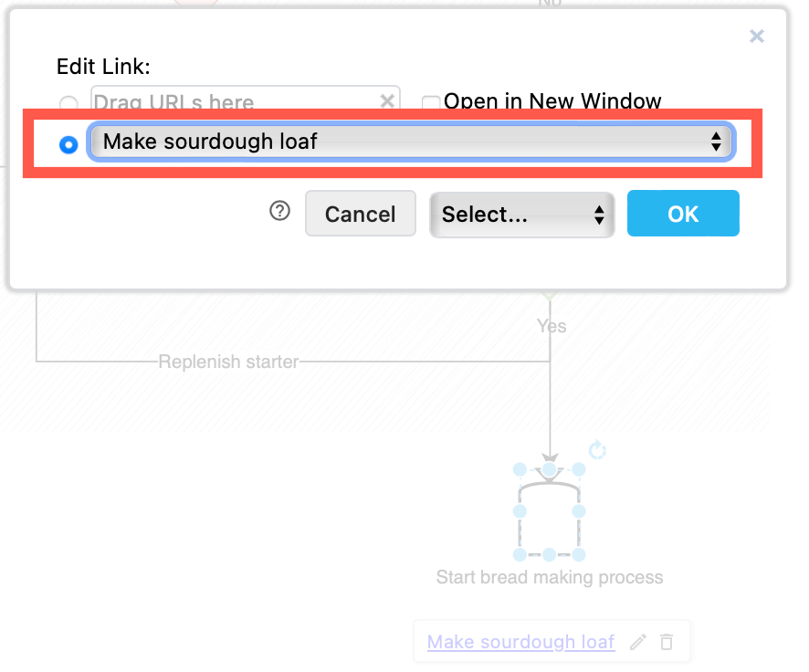
Task: Close the Edit Link dialog
Action: click(757, 37)
